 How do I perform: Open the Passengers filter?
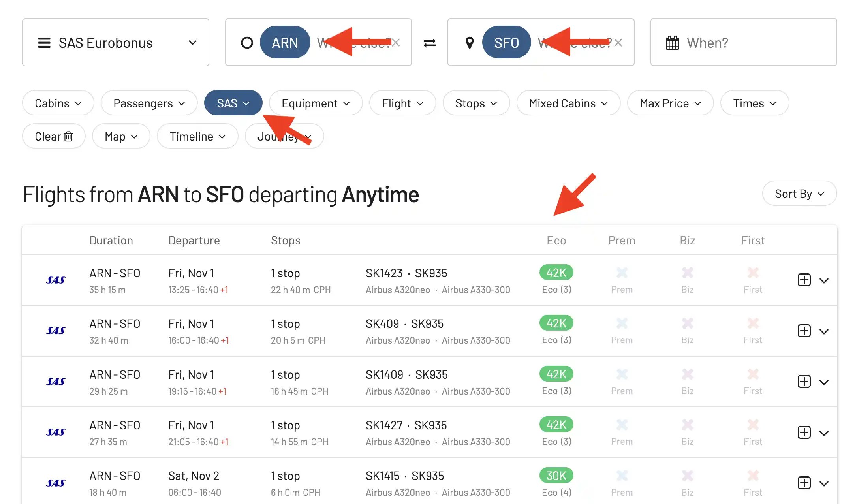(149, 103)
